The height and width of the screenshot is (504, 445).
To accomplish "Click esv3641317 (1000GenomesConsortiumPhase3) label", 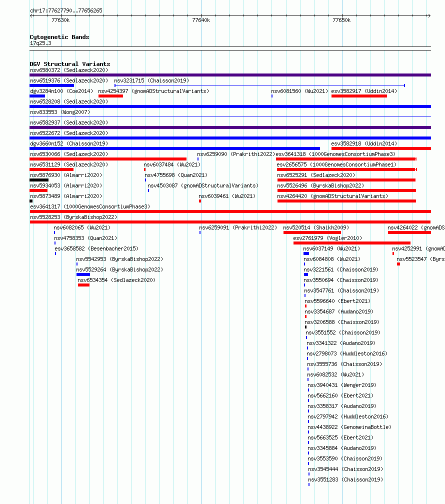I will click(x=90, y=206).
